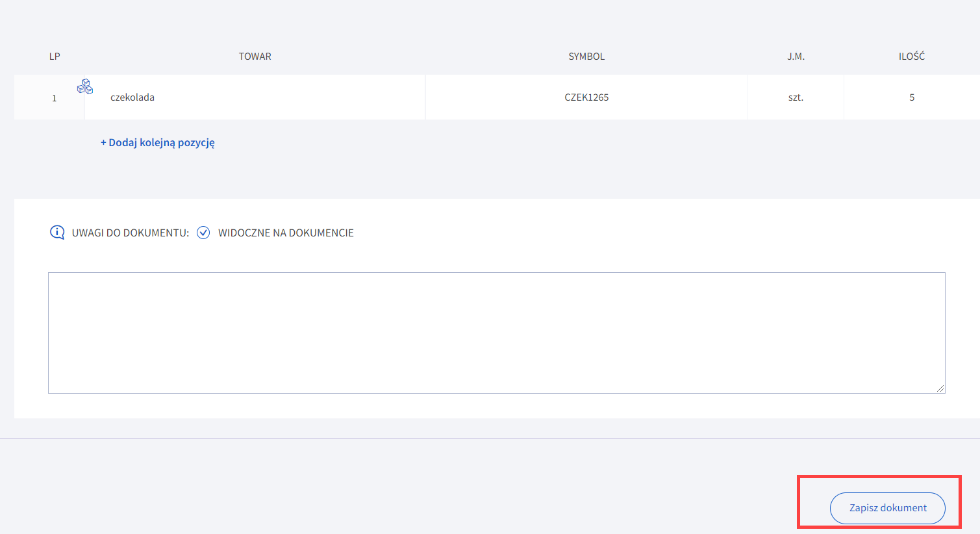Click the CZEK1265 symbol cell
Image resolution: width=980 pixels, height=534 pixels.
coord(586,97)
